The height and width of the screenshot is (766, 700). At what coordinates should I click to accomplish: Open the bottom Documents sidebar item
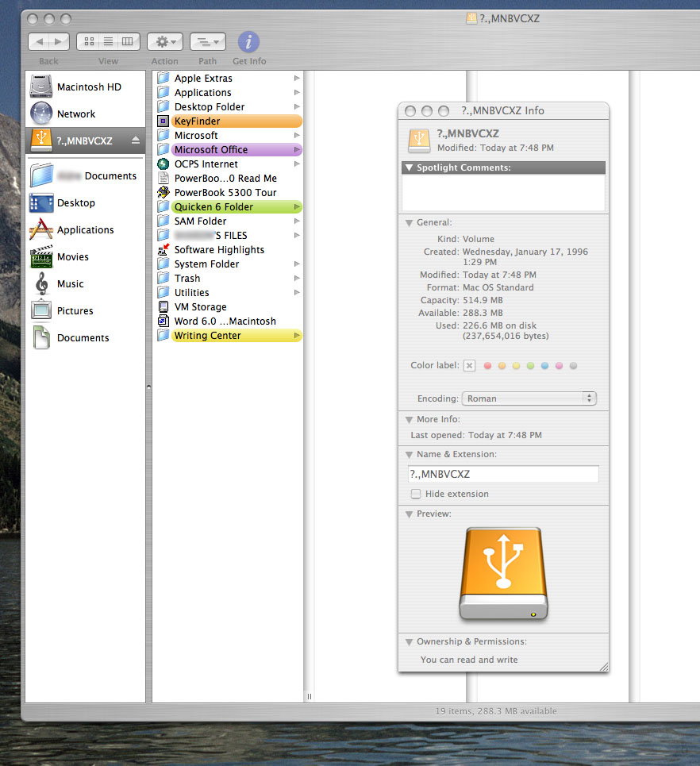pyautogui.click(x=86, y=337)
